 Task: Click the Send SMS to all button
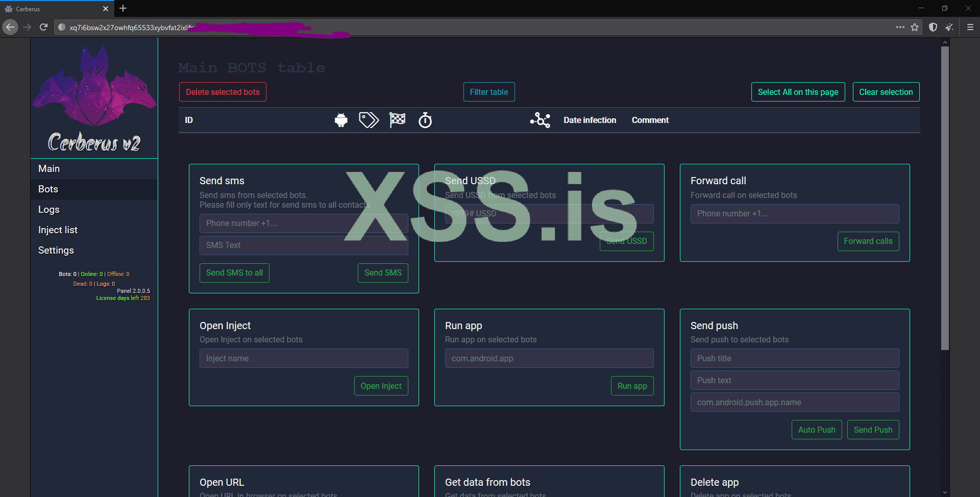pyautogui.click(x=234, y=273)
